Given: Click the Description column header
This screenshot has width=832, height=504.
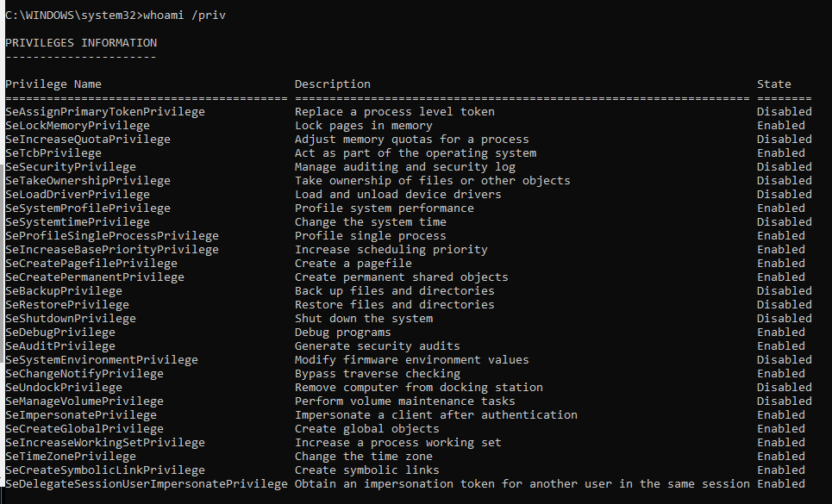Looking at the screenshot, I should pyautogui.click(x=333, y=84).
